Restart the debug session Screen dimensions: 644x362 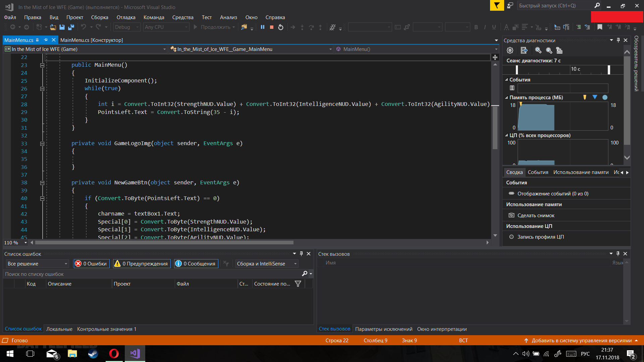click(x=281, y=27)
